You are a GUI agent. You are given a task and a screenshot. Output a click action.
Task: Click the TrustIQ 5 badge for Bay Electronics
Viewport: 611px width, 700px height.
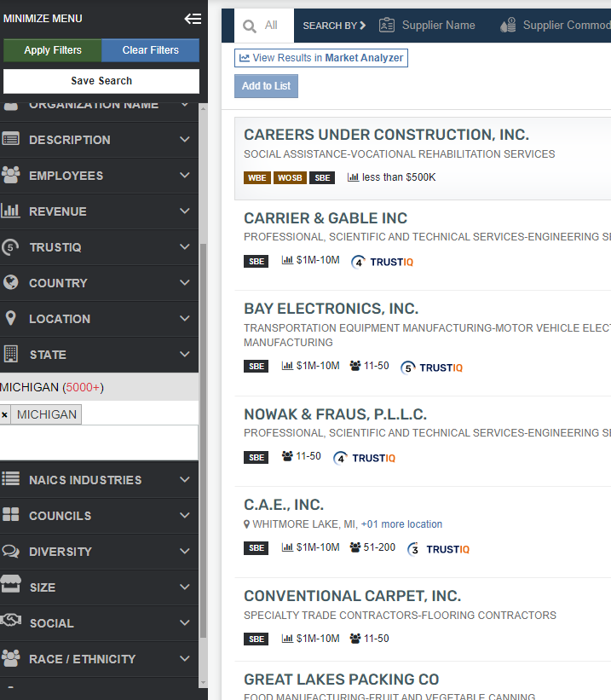click(431, 367)
